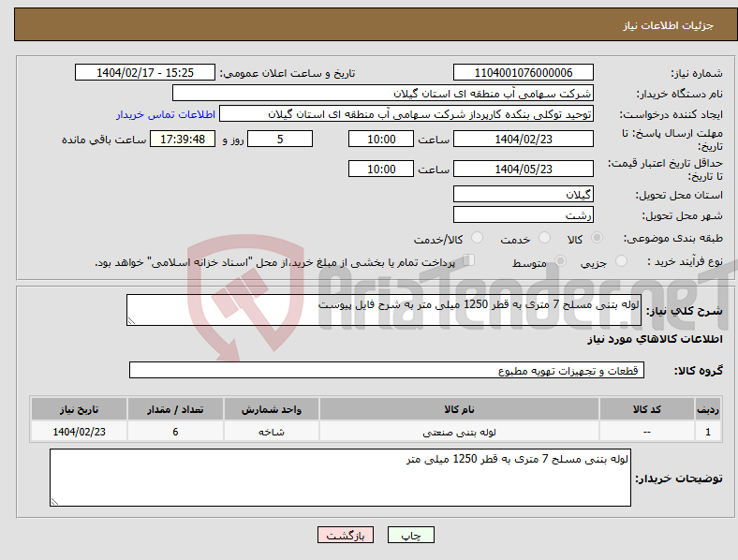This screenshot has width=738, height=560.
Task: Select the کالا/خدمت radio button
Action: coord(478,238)
